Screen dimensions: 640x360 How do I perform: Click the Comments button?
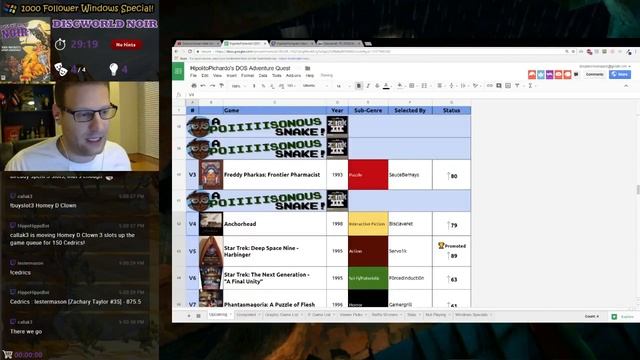(x=594, y=75)
